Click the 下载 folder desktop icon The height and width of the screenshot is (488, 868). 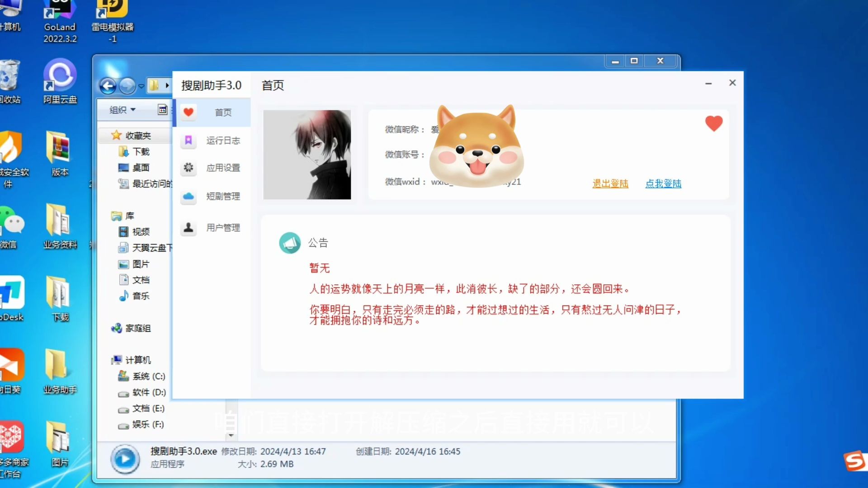60,298
